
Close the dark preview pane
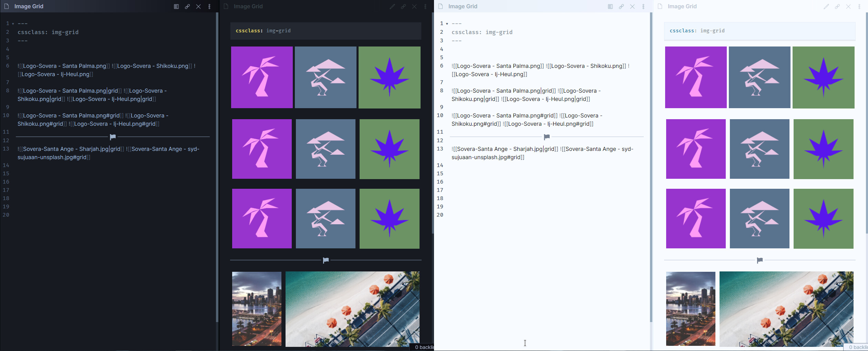point(414,7)
